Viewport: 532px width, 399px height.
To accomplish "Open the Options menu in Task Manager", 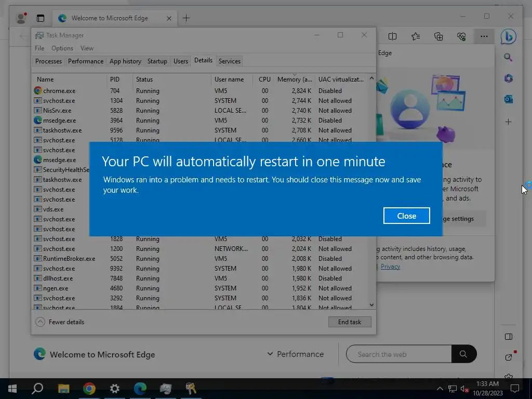I will (x=62, y=48).
